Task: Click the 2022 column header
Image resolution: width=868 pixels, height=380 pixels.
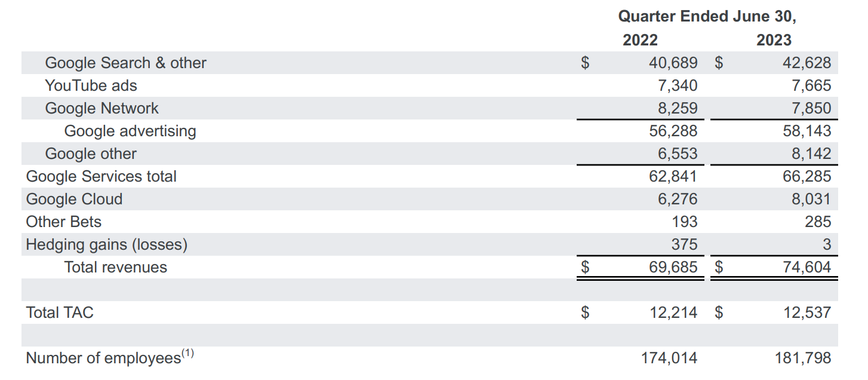Action: click(x=640, y=40)
